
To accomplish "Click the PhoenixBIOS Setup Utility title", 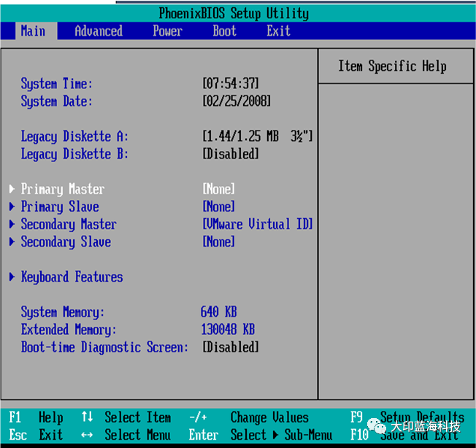I will click(x=234, y=13).
